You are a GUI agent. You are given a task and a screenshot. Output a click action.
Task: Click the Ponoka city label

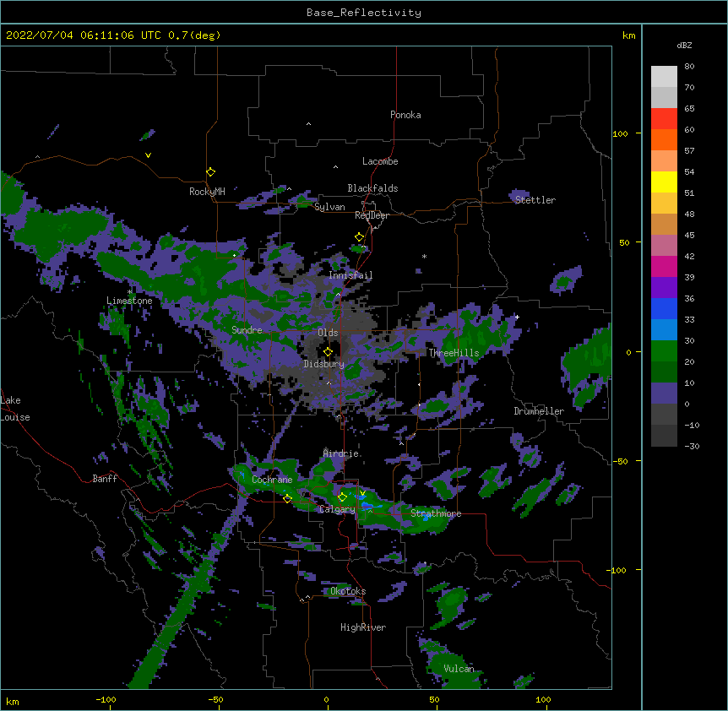pyautogui.click(x=405, y=115)
